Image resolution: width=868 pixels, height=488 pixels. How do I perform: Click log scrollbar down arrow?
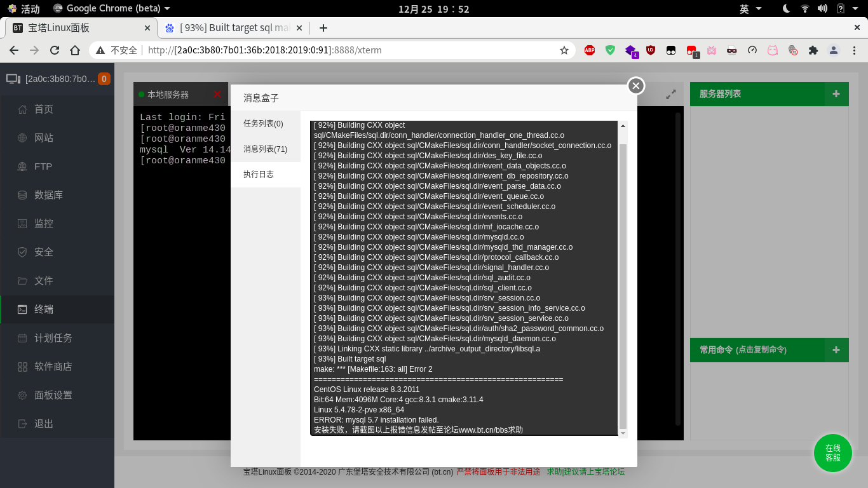pyautogui.click(x=623, y=433)
